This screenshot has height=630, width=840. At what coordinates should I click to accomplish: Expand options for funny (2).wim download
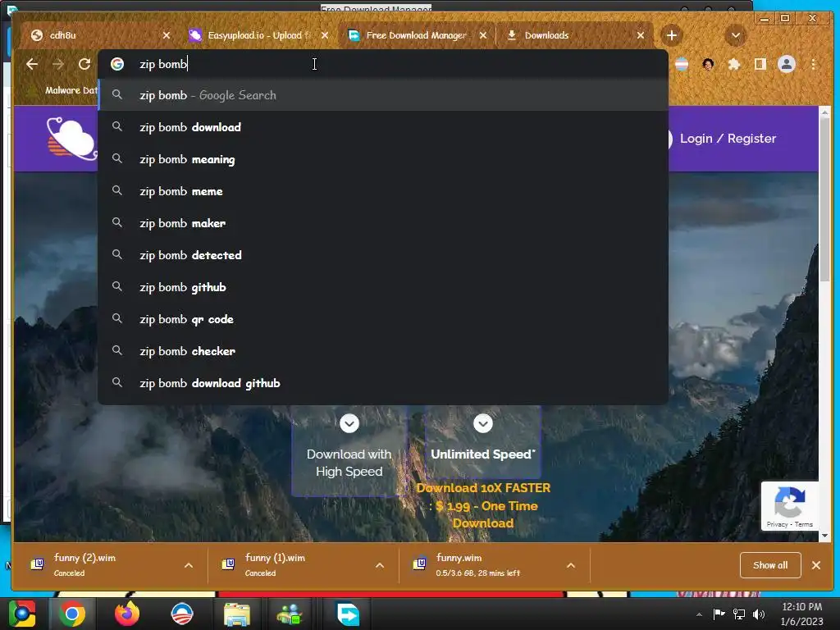coord(189,565)
